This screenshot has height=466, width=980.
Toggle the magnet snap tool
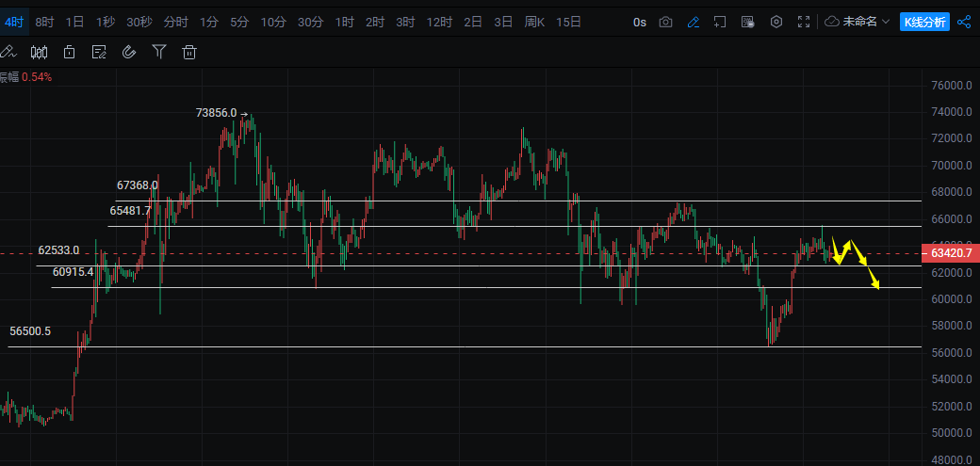point(129,52)
